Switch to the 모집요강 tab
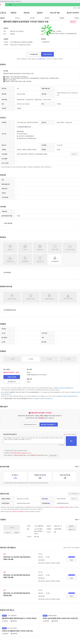80x644 pixels. point(2,18)
